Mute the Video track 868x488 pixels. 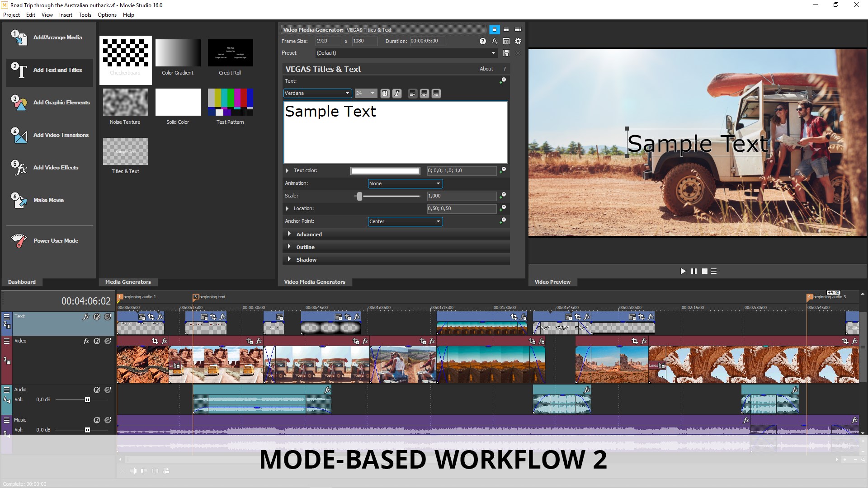pyautogui.click(x=97, y=341)
